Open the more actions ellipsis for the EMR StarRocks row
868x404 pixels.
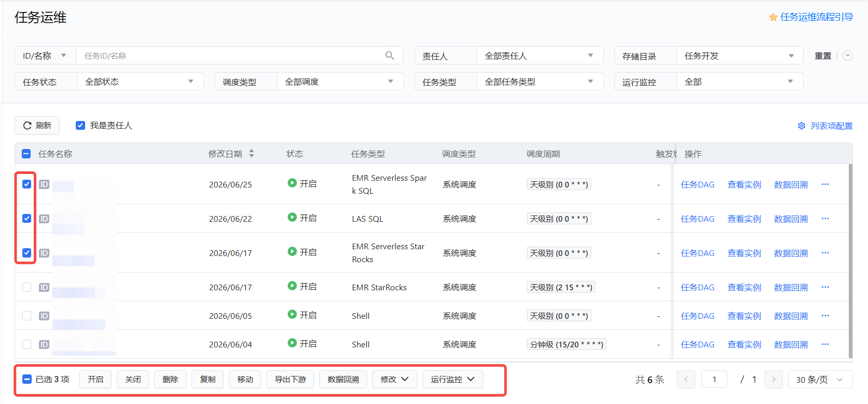pyautogui.click(x=825, y=287)
